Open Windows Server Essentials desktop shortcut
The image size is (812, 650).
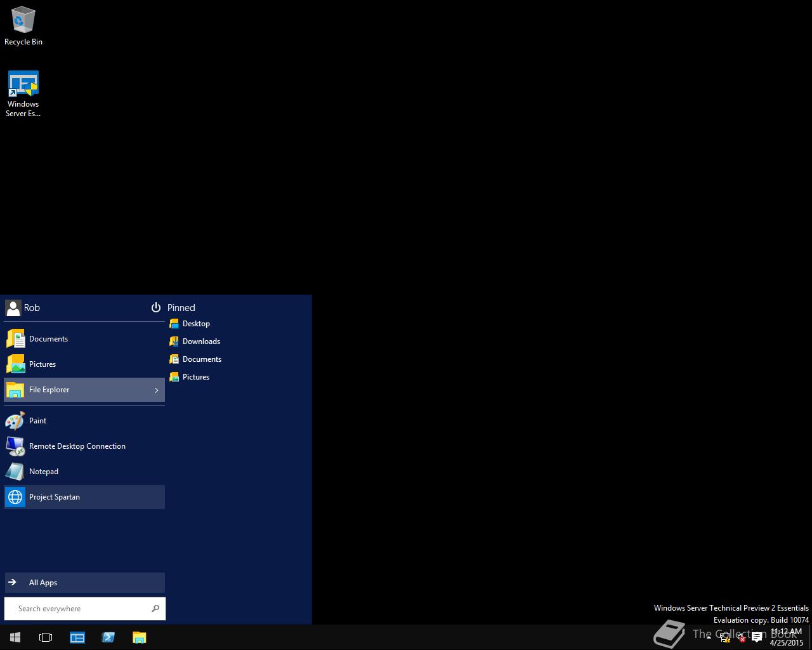click(x=23, y=94)
